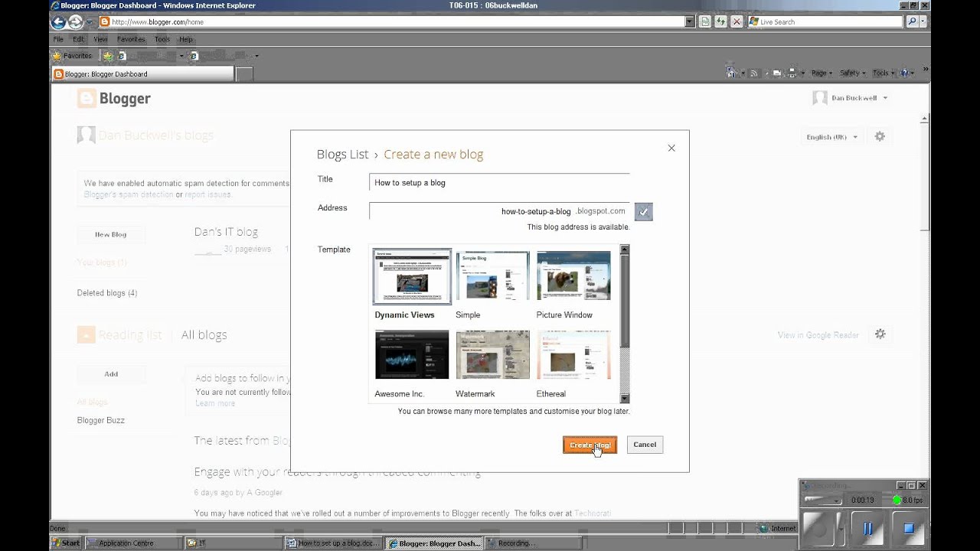The height and width of the screenshot is (551, 980).
Task: Click the address availability checkmark icon
Action: [x=644, y=212]
